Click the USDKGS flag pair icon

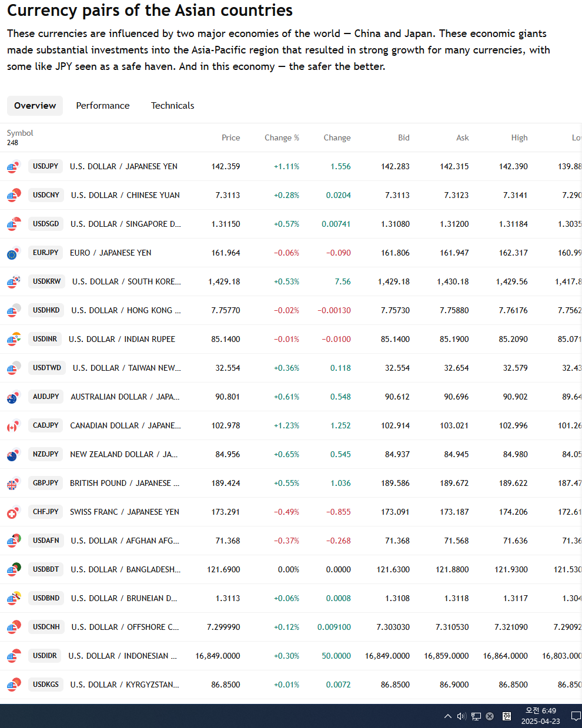(14, 685)
